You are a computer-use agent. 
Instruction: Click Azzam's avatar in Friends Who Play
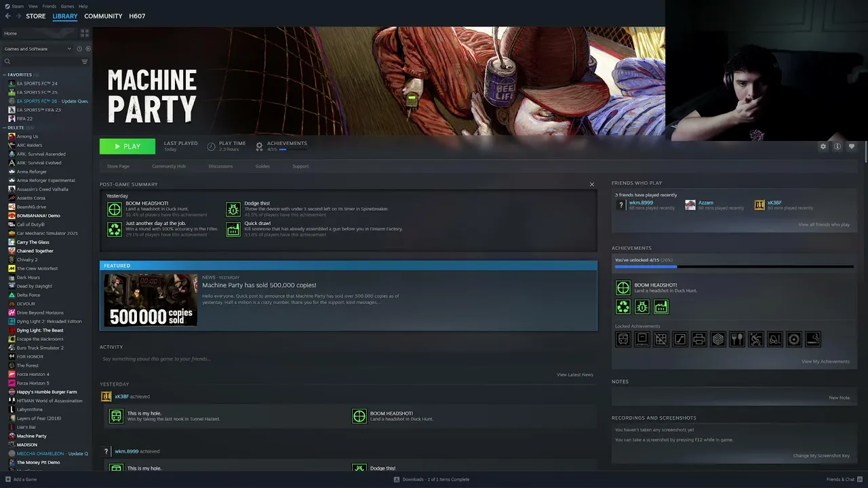[690, 205]
